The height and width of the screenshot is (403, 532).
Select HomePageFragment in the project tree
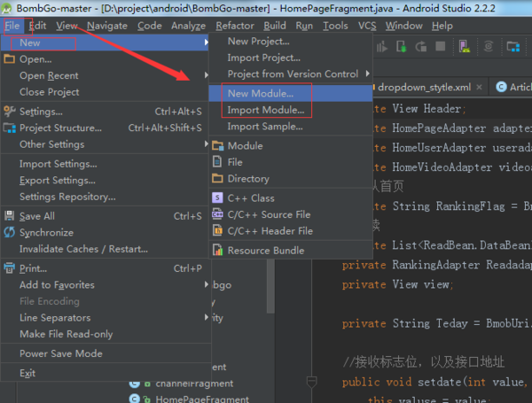click(202, 399)
